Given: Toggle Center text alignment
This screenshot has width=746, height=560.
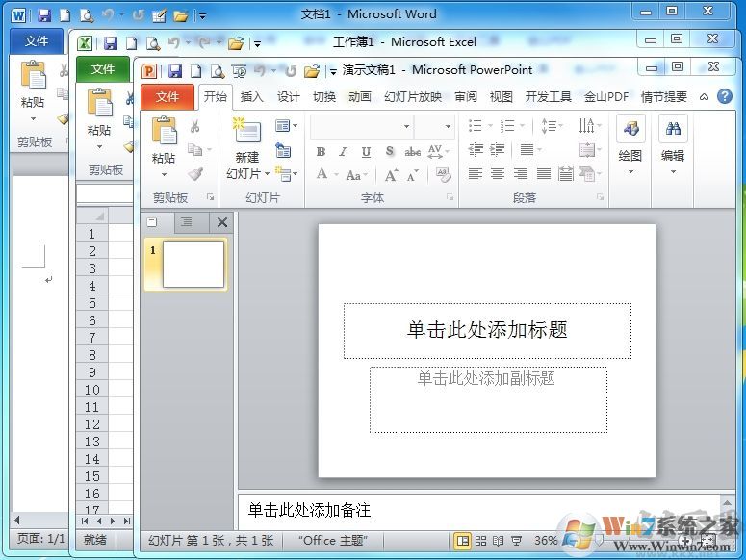Looking at the screenshot, I should pyautogui.click(x=498, y=174).
